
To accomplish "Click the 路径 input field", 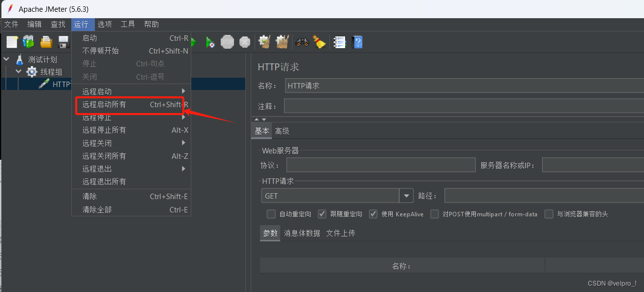I will [x=544, y=196].
